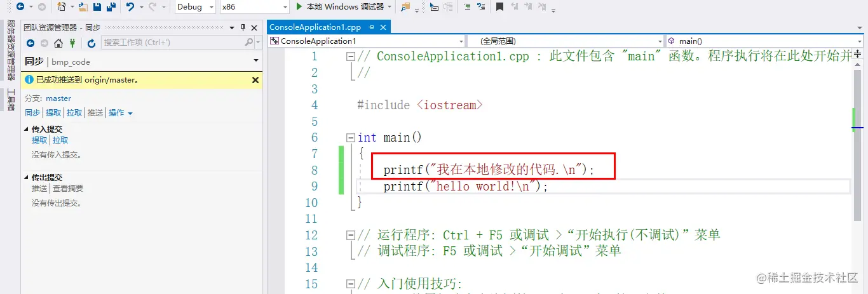Select the ConsoleApplication1.cpp editor tab

tap(315, 27)
